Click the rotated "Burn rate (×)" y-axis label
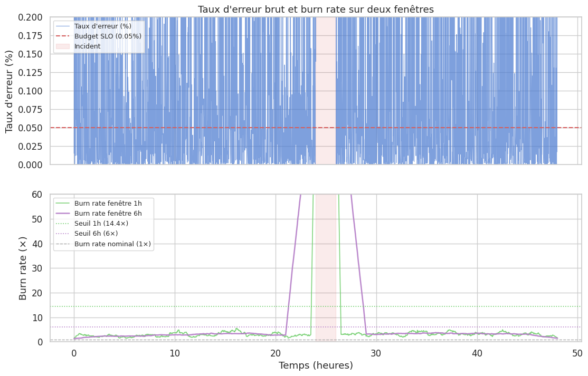Screen dimensions: 588x376 click(x=23, y=268)
